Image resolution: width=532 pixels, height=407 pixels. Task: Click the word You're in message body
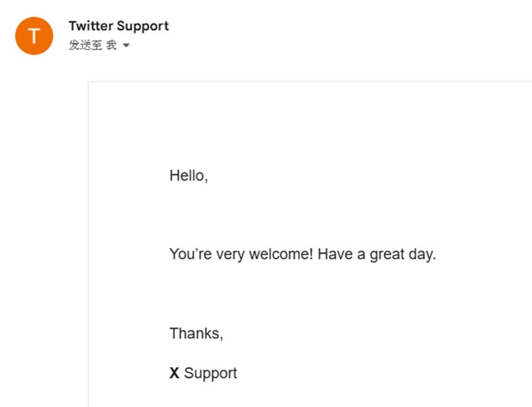191,254
